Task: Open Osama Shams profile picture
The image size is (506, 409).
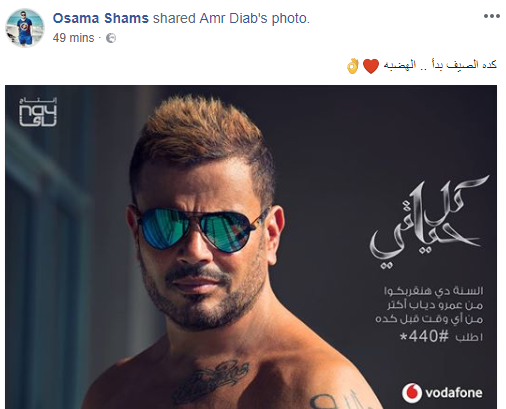Action: pyautogui.click(x=25, y=28)
